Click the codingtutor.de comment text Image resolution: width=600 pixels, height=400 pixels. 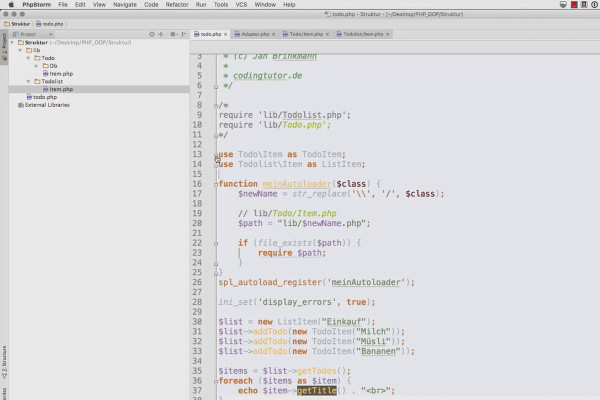(x=267, y=75)
